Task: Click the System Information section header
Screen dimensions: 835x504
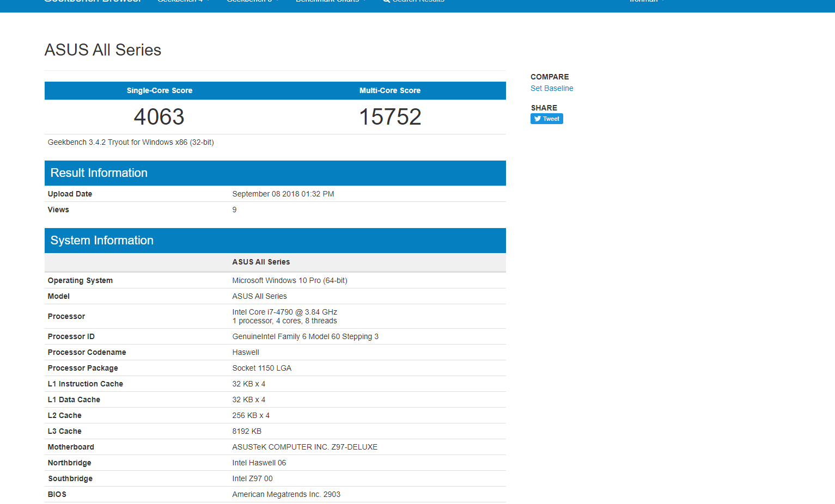Action: 275,241
